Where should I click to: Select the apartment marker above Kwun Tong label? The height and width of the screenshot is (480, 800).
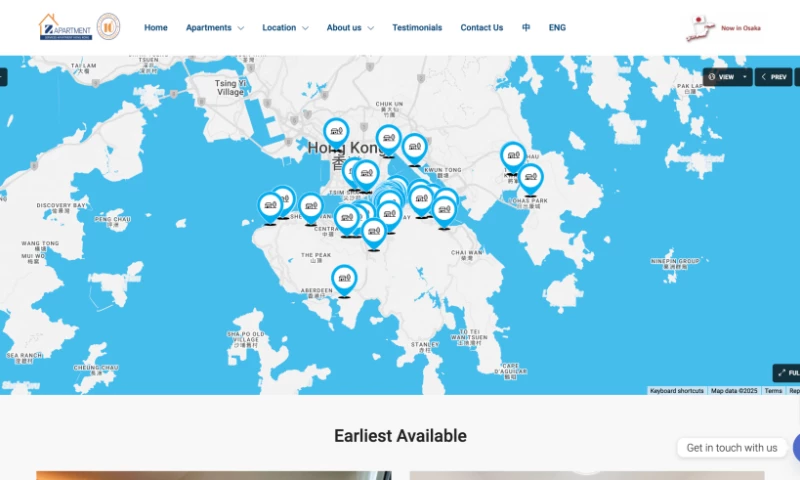pos(414,149)
